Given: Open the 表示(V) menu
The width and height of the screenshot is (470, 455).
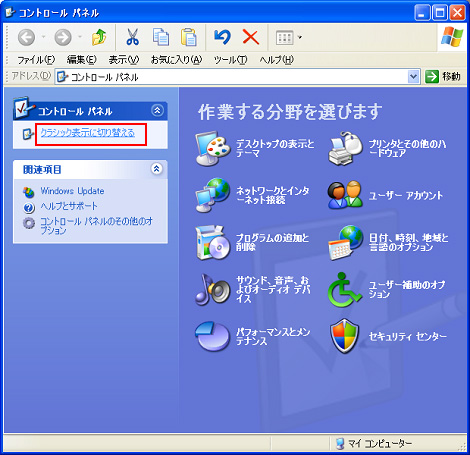Looking at the screenshot, I should (x=124, y=60).
